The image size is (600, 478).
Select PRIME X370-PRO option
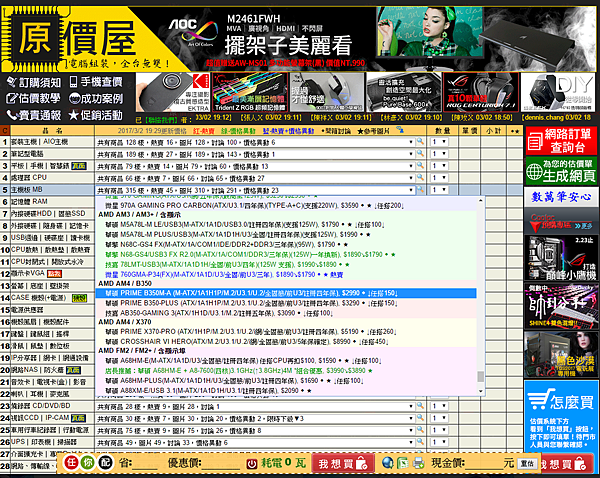coord(286,331)
